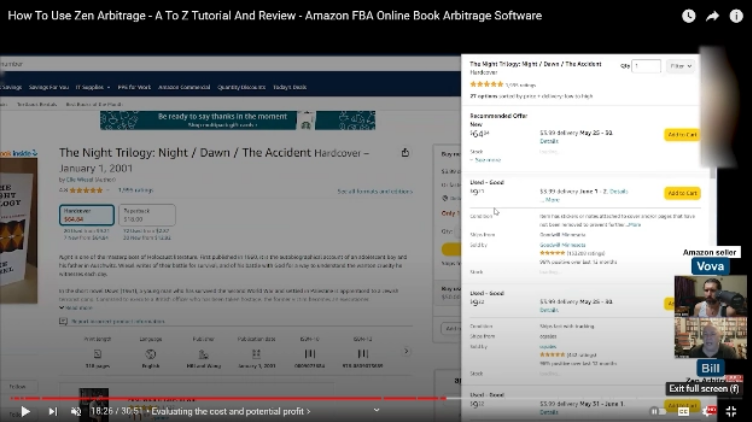
Task: Click the print length icon in product details
Action: click(x=97, y=354)
